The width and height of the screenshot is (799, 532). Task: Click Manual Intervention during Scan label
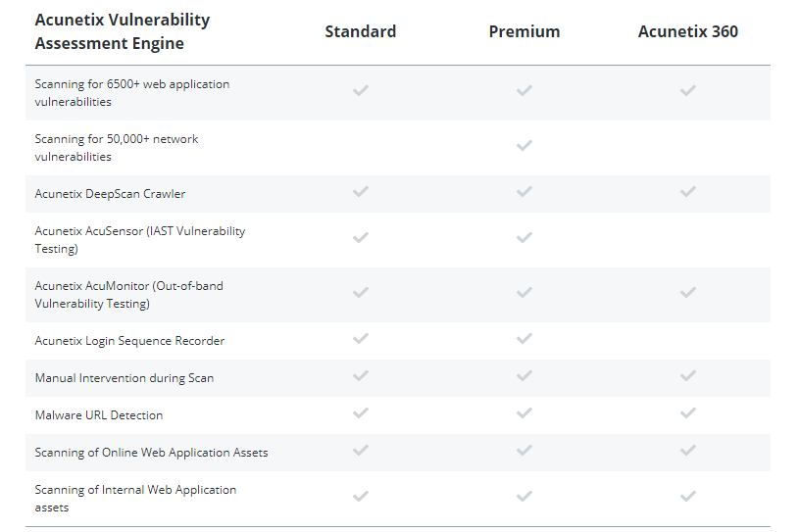pos(125,378)
